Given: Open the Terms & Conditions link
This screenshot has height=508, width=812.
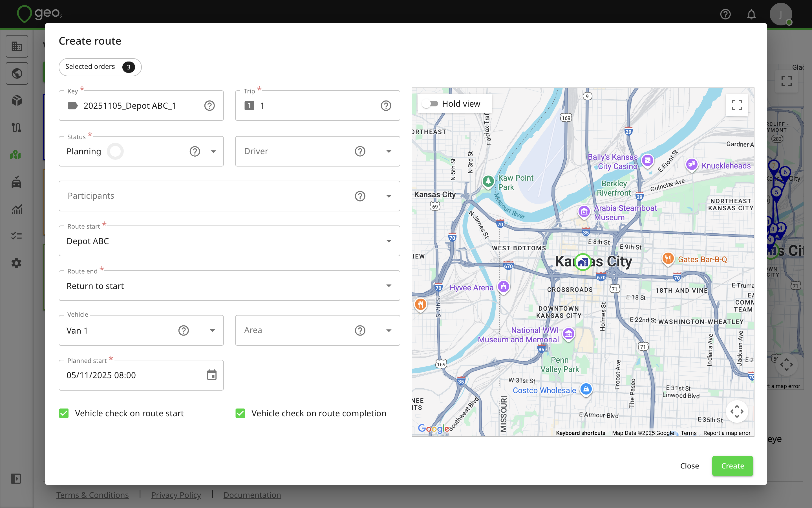Looking at the screenshot, I should point(92,495).
